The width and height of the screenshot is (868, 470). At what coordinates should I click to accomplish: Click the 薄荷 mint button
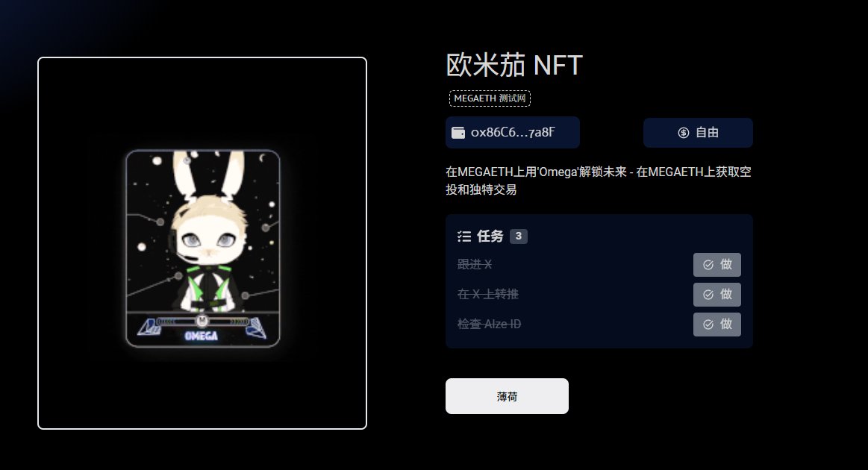(507, 396)
